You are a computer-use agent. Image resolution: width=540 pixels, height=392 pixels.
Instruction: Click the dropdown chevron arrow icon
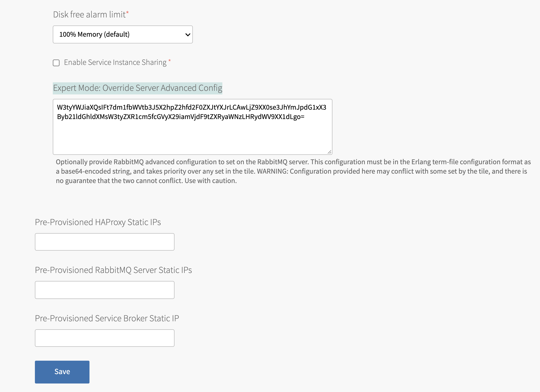tap(188, 35)
